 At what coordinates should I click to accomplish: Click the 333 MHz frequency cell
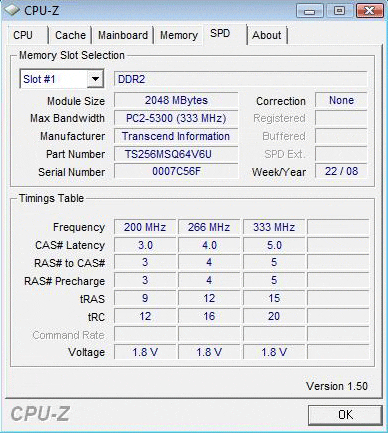[274, 227]
